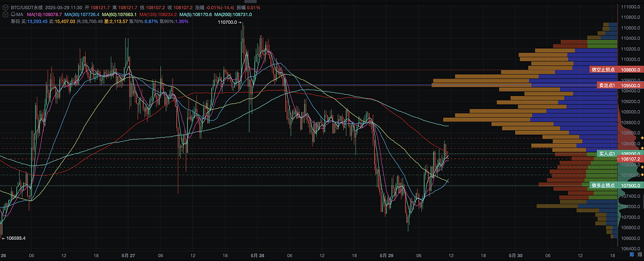Image resolution: width=644 pixels, height=261 pixels.
Task: Click the current price 108107.2 label
Action: pos(629,159)
